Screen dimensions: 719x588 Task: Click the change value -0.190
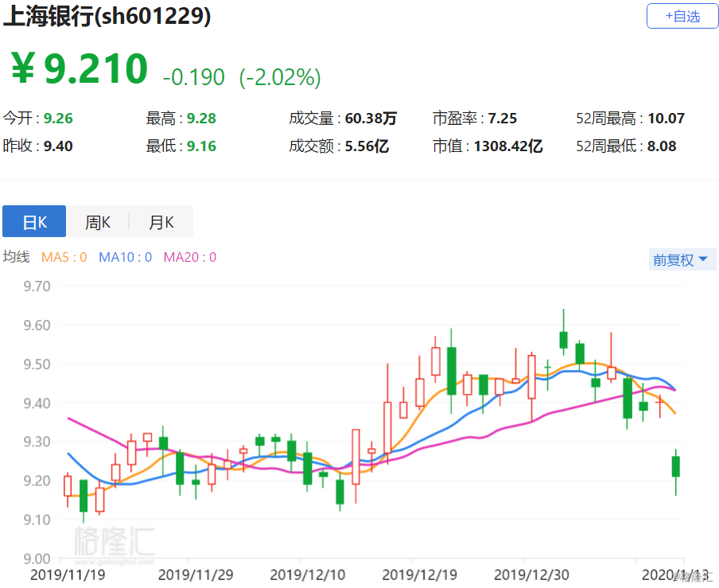click(x=193, y=77)
